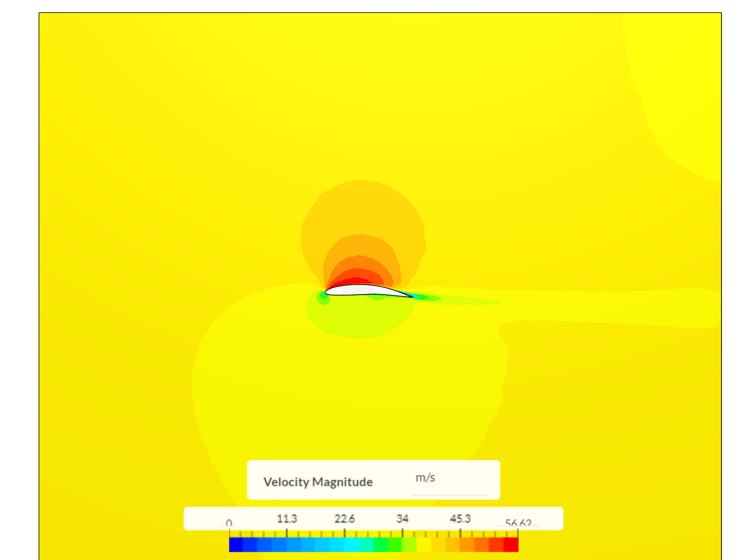The height and width of the screenshot is (560, 747).
Task: Click the white airfoil shape
Action: [363, 291]
